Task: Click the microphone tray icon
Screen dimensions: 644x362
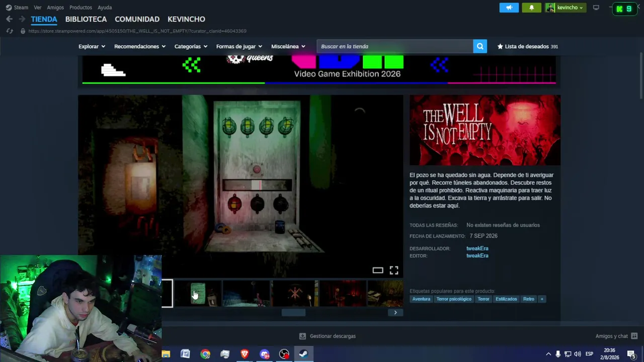Action: click(558, 354)
